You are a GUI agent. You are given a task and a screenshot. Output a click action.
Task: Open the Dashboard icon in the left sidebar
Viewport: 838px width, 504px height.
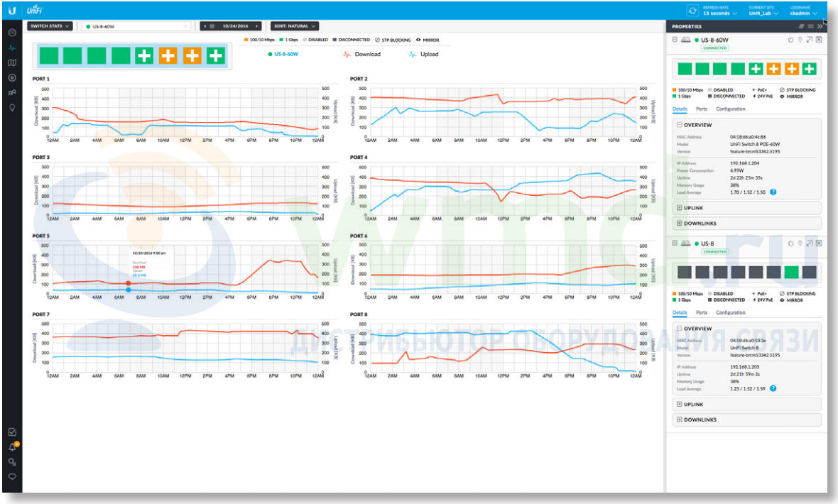pos(12,33)
